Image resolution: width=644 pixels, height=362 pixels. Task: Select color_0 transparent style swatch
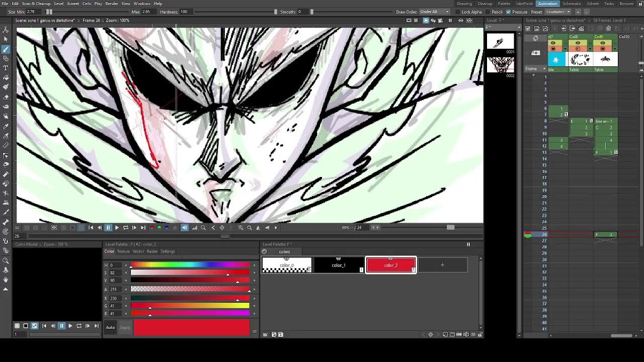(x=287, y=265)
